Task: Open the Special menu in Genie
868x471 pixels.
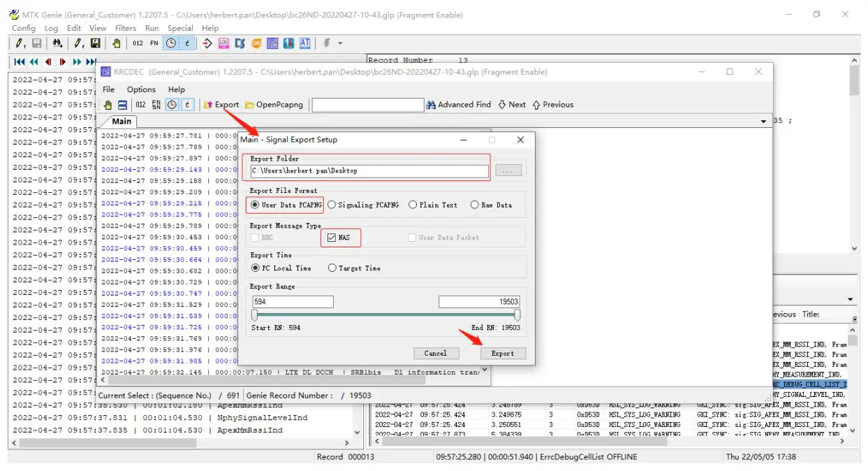Action: [x=180, y=28]
